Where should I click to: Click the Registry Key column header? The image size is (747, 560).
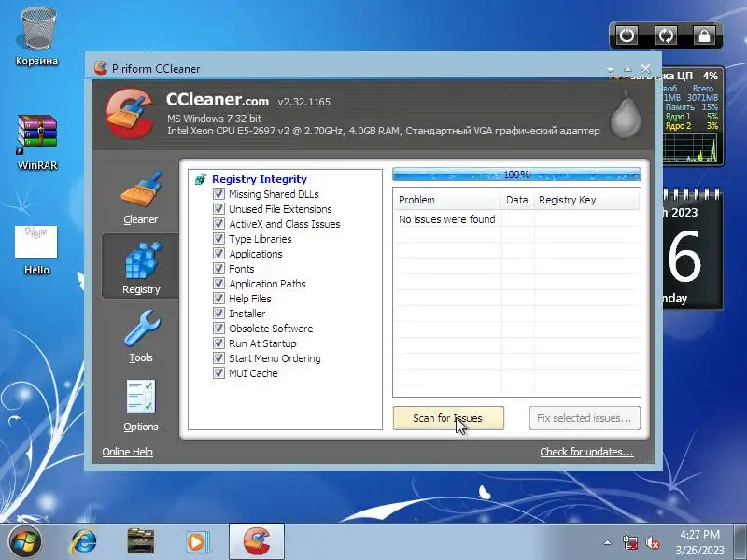pos(587,200)
